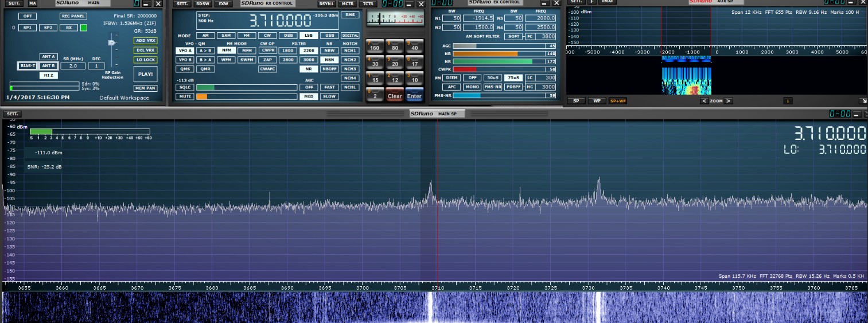Adjust the green NR level bar in EX Control

(x=499, y=61)
